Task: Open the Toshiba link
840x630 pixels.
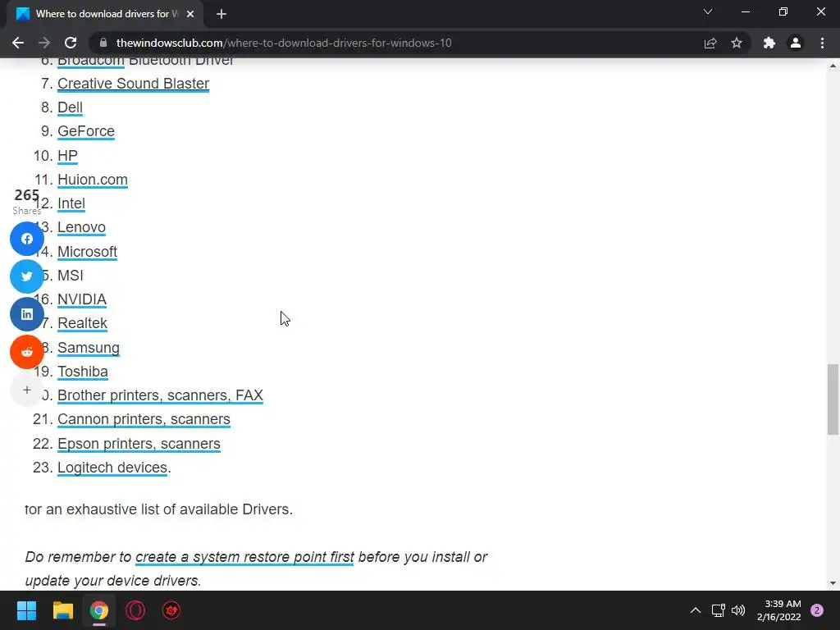Action: pyautogui.click(x=83, y=372)
